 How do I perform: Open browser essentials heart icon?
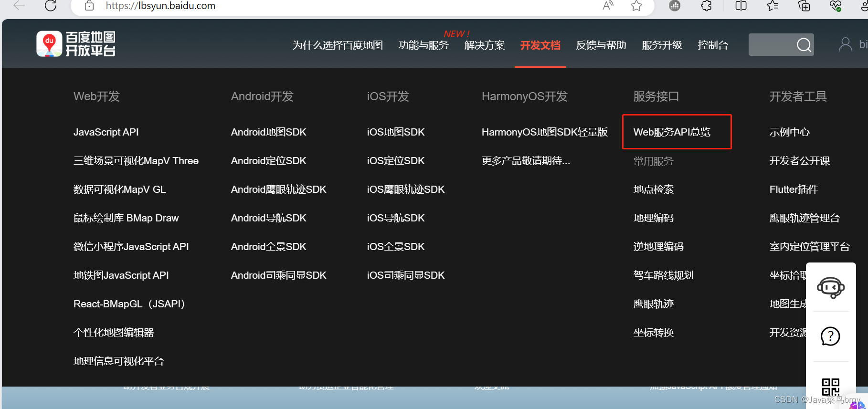pos(836,6)
